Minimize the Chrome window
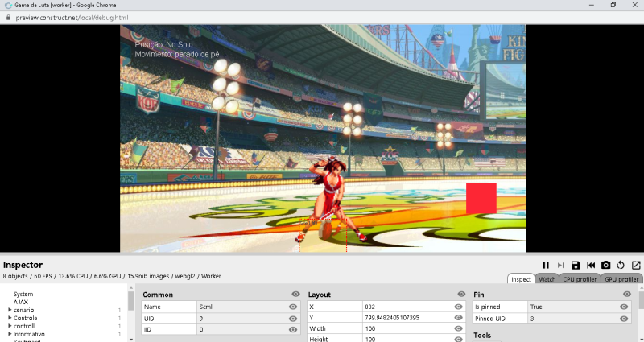644x342 pixels. 592,5
